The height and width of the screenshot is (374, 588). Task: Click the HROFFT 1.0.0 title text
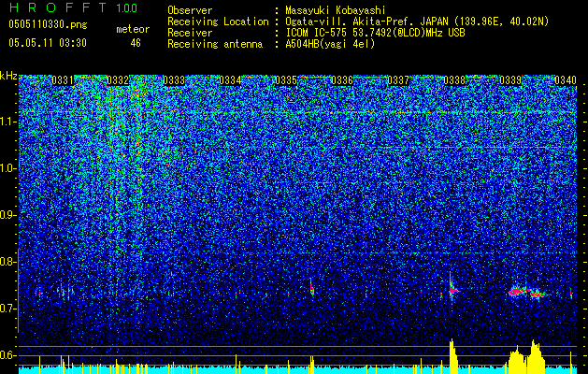[x=73, y=7]
